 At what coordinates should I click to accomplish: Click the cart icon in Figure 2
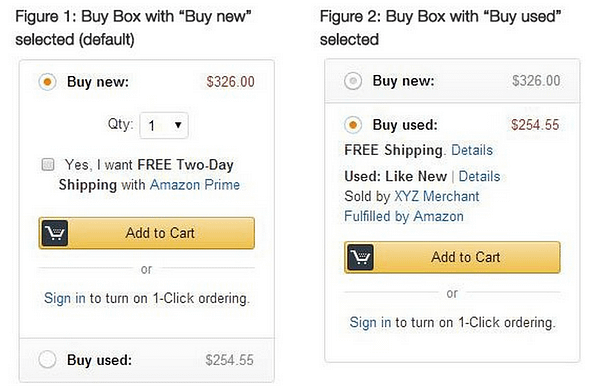(x=360, y=257)
